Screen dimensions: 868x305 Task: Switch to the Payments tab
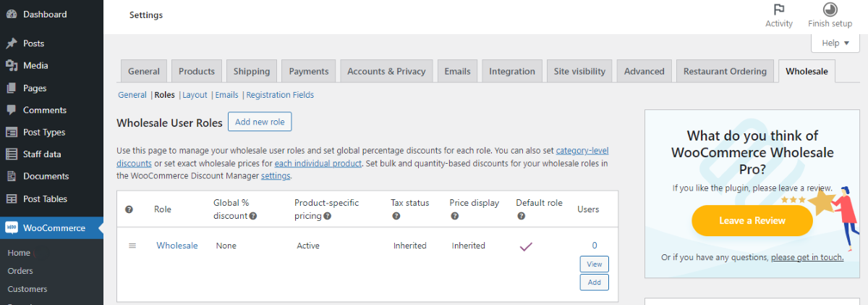[309, 71]
